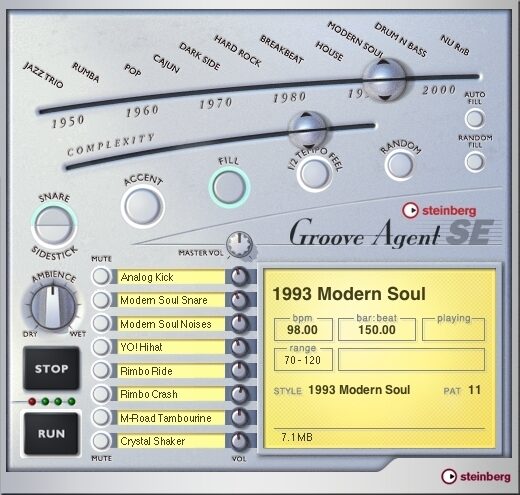Click the Modern Soul Snare volume knob
The image size is (520, 495).
click(239, 300)
